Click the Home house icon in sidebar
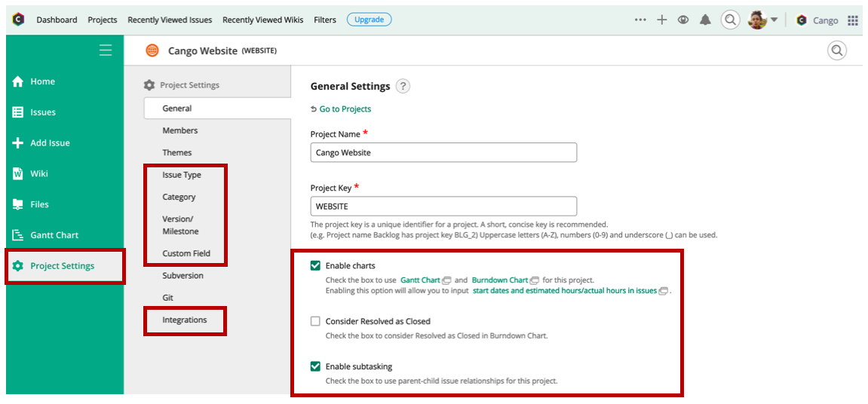 [x=18, y=81]
